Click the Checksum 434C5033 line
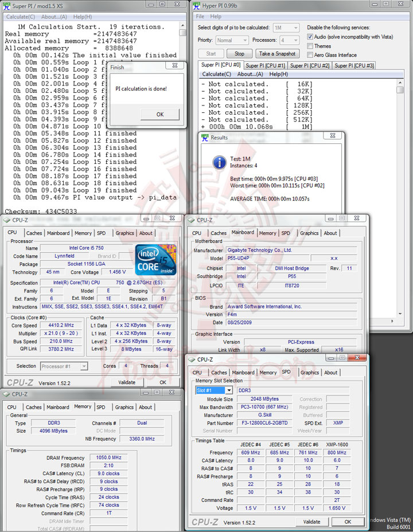413x532 pixels. [41, 211]
